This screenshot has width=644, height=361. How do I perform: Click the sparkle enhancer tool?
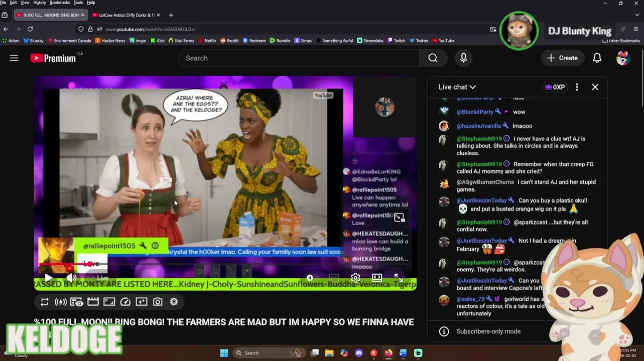142,302
